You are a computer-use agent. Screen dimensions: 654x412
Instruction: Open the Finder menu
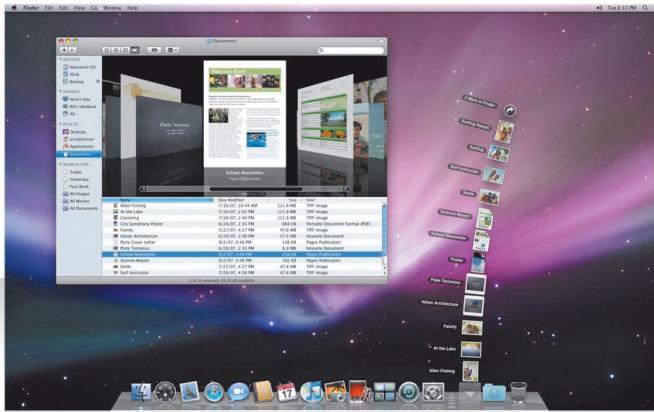31,8
